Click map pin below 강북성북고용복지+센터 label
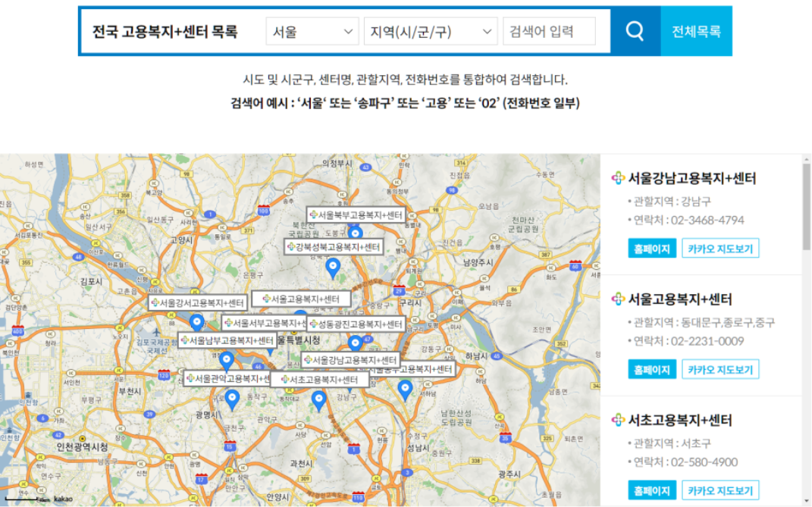This screenshot has height=507, width=812. click(x=333, y=269)
